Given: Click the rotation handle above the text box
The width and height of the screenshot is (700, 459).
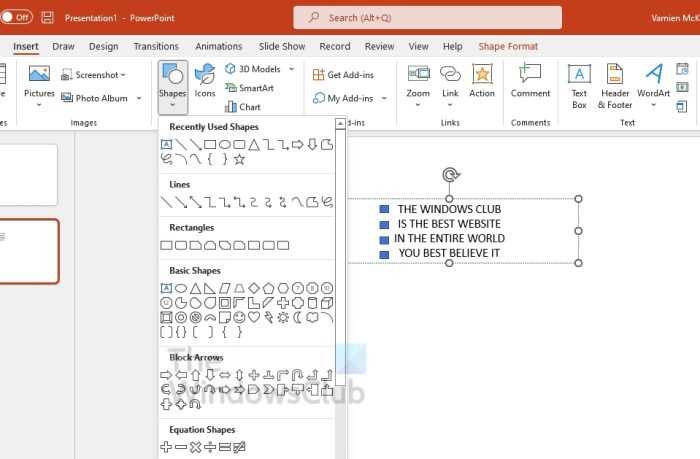Looking at the screenshot, I should pos(451,175).
